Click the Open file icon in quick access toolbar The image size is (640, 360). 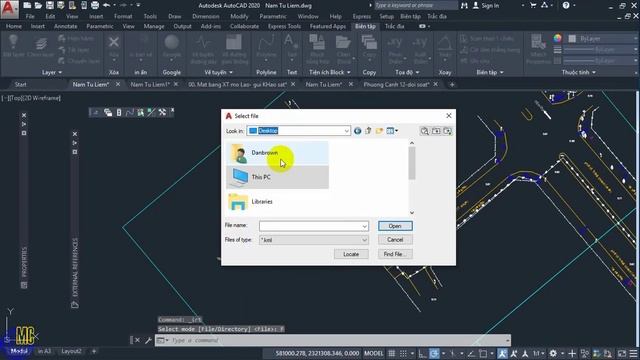(38, 5)
